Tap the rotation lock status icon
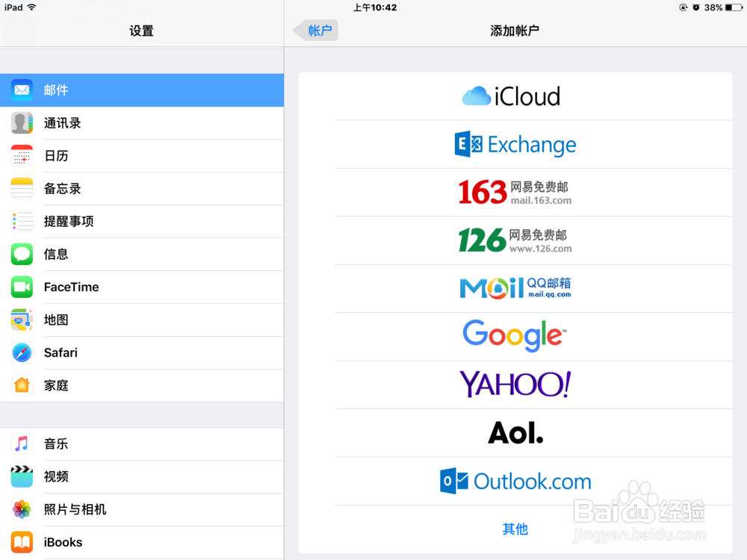The width and height of the screenshot is (747, 560). (x=684, y=7)
